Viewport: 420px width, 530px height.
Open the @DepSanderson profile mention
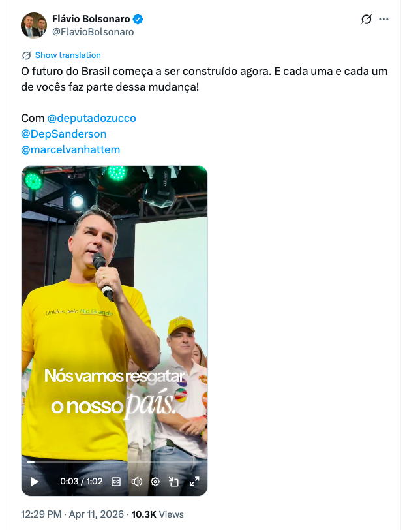click(x=64, y=134)
